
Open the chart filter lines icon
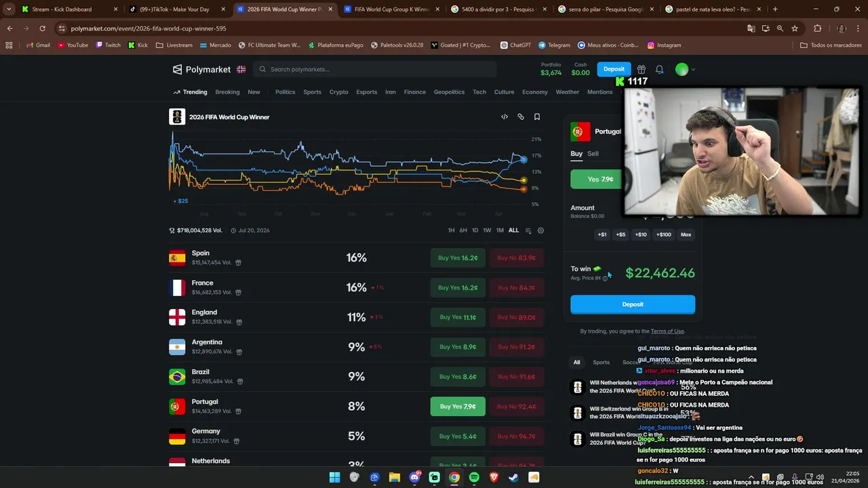click(x=528, y=230)
